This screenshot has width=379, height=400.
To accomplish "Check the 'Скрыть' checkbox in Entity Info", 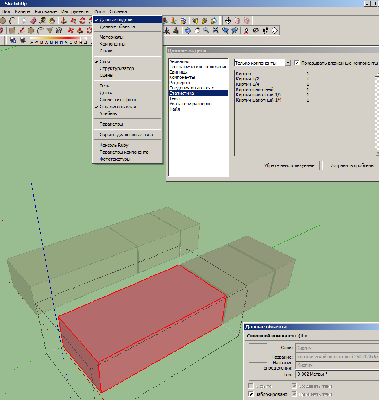I will (x=251, y=386).
